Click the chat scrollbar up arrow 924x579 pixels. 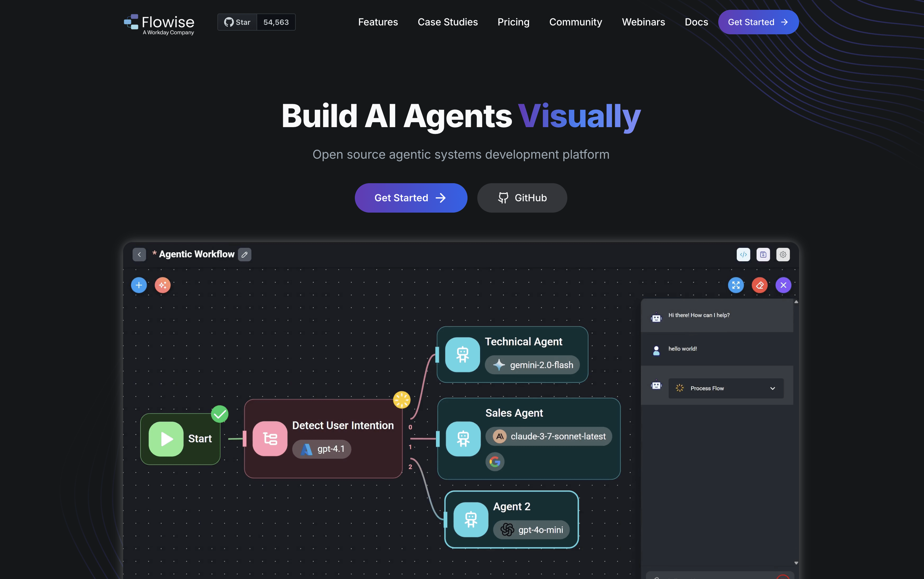coord(796,302)
